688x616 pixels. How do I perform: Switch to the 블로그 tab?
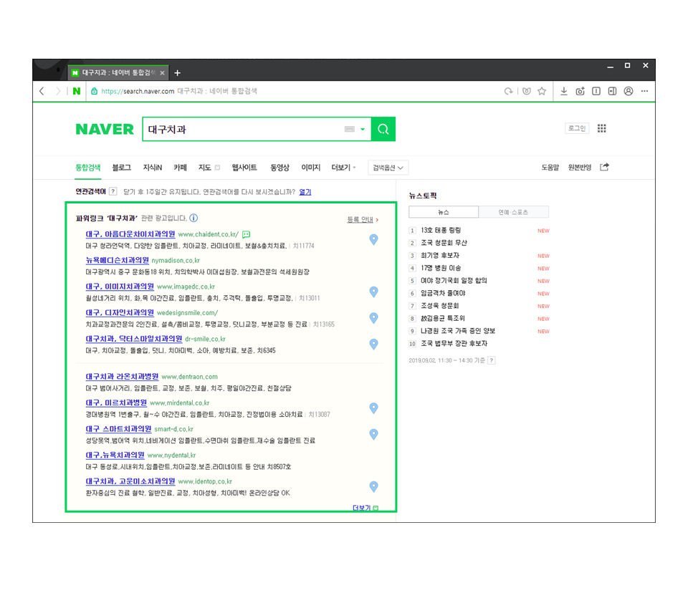122,168
